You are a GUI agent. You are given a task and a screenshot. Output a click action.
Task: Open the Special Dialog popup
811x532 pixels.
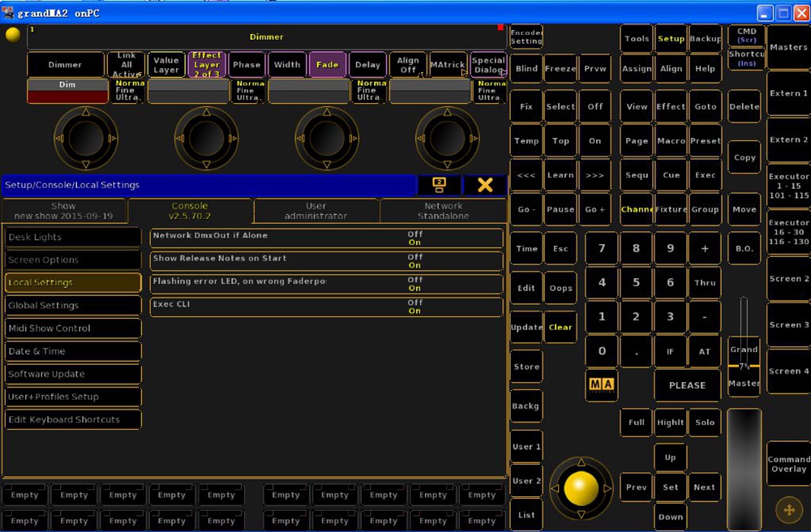[x=488, y=65]
